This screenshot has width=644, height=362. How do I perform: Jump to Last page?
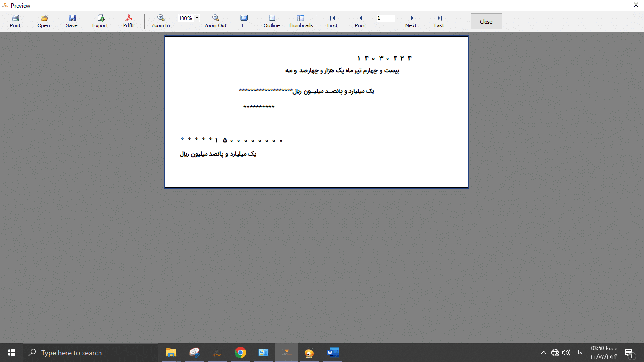pos(439,21)
